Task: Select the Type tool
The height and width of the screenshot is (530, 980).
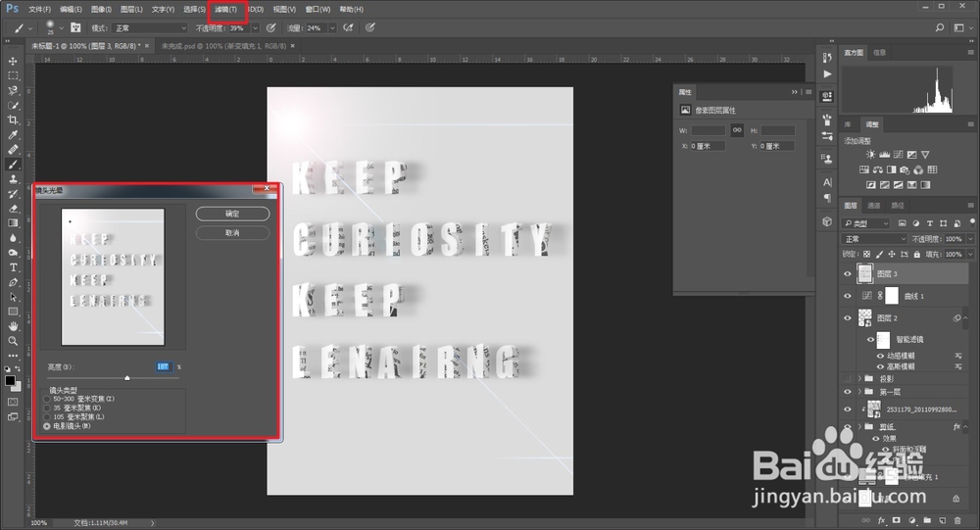Action: coord(13,267)
